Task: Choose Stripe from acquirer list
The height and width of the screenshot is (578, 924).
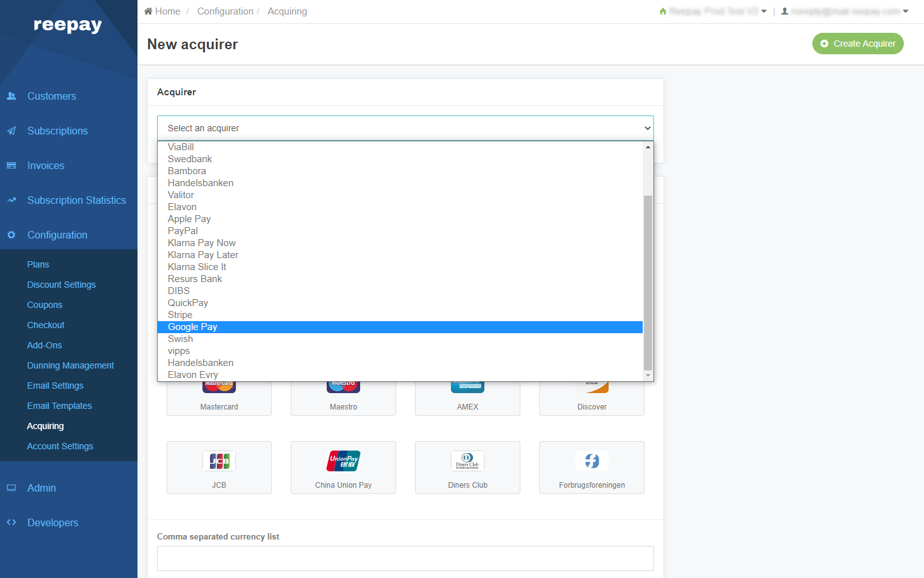Action: click(x=400, y=315)
